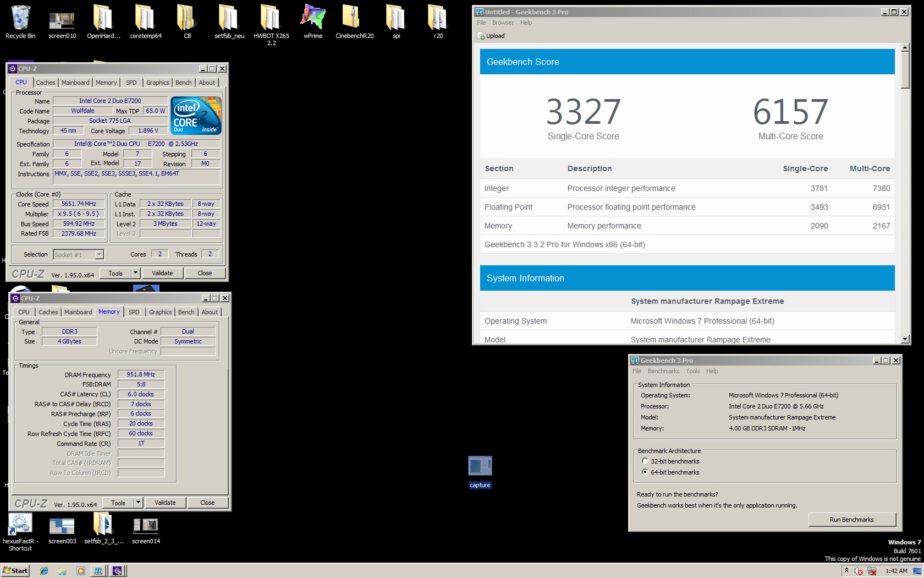Open the screen014 image file
This screenshot has height=578, width=924.
(x=146, y=531)
